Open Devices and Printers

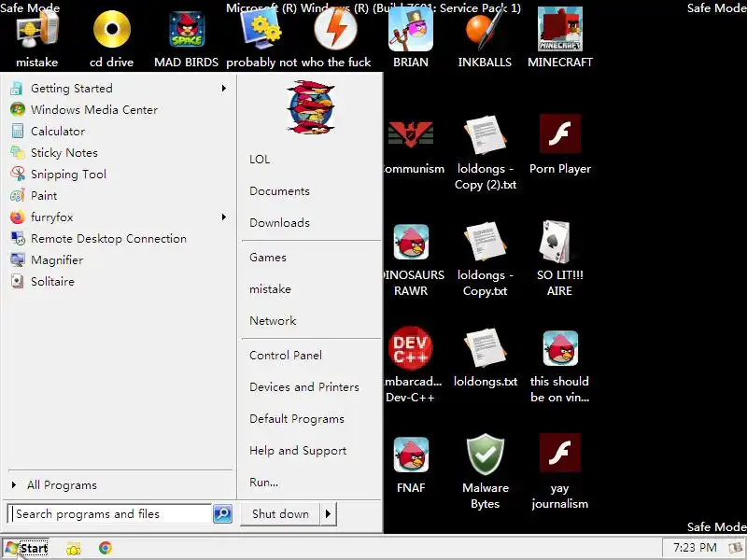(x=304, y=386)
